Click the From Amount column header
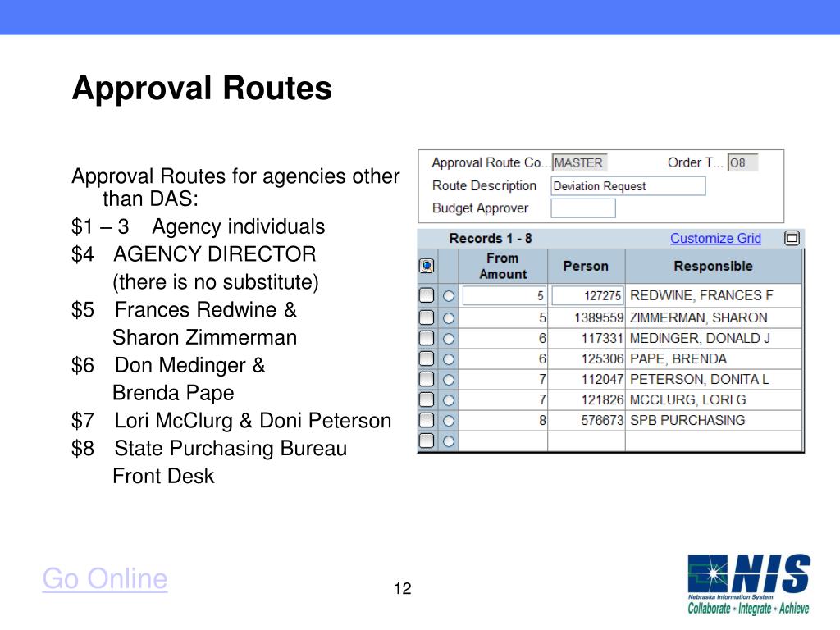Screen dimensions: 840x630 pyautogui.click(x=503, y=266)
